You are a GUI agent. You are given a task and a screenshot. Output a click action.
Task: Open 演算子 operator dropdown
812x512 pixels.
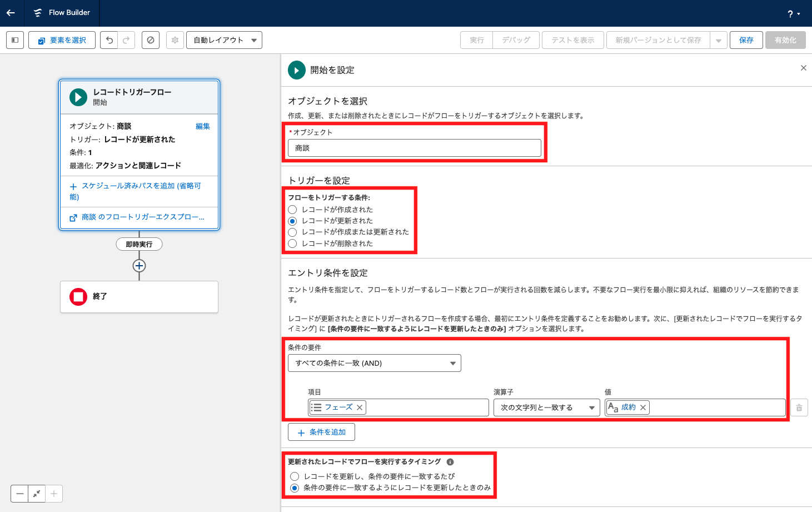tap(546, 407)
